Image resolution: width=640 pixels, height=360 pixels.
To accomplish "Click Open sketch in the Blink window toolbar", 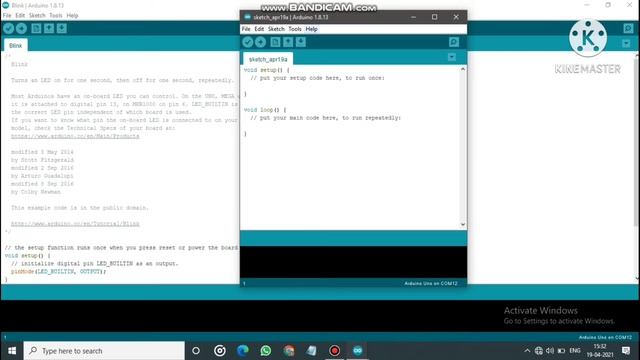I will point(49,28).
